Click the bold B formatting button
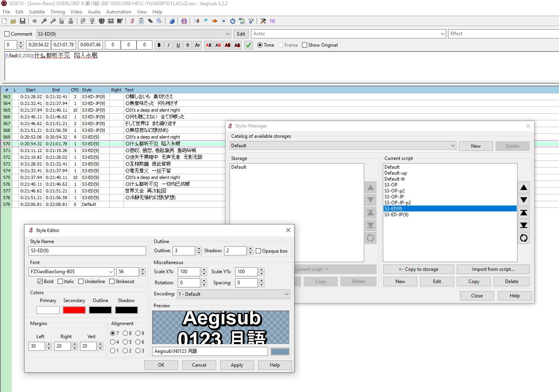The image size is (559, 392). pos(159,45)
